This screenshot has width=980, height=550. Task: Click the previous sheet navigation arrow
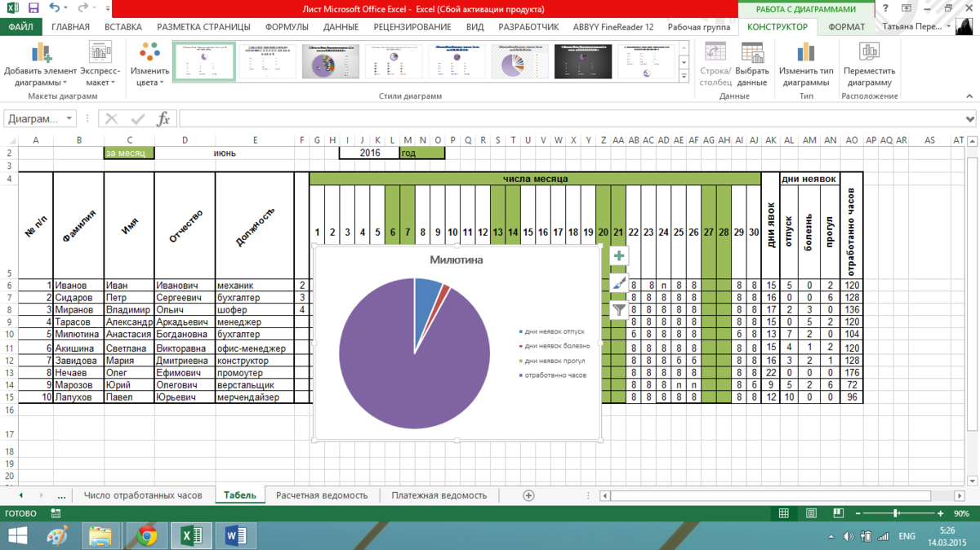click(20, 495)
